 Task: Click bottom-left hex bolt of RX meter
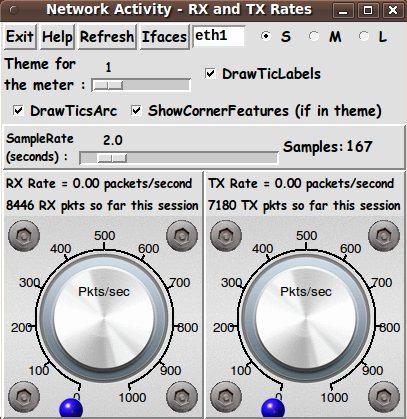coord(24,397)
